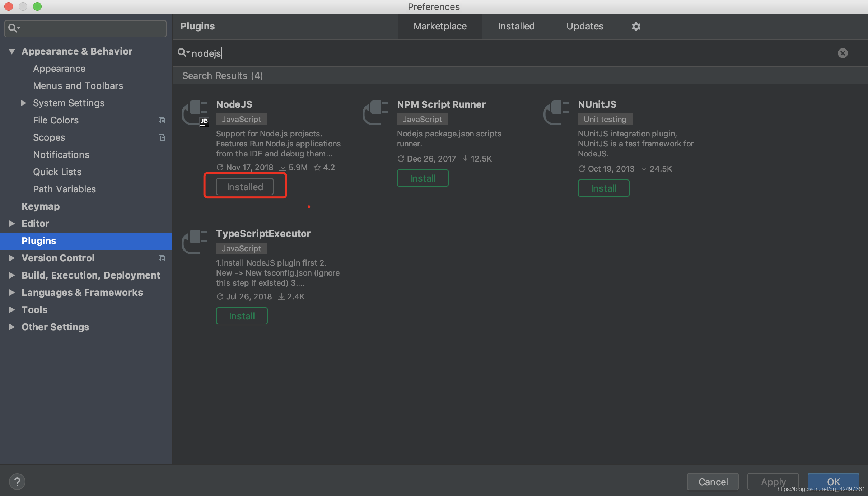The width and height of the screenshot is (868, 496).
Task: Open the TypeScriptExecutor plugin title
Action: tap(263, 234)
